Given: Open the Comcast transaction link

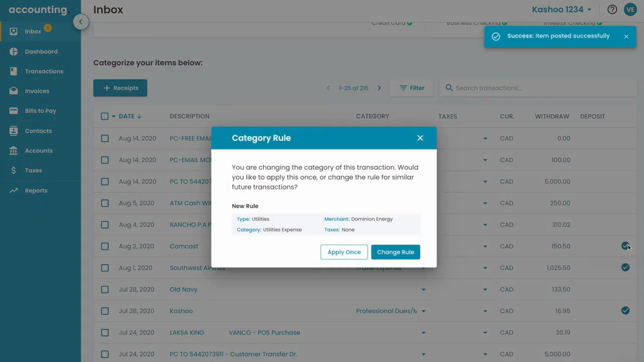Looking at the screenshot, I should [x=184, y=246].
